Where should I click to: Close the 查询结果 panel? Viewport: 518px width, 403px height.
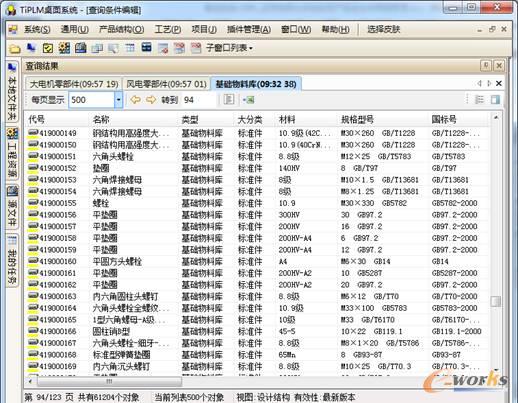(499, 65)
